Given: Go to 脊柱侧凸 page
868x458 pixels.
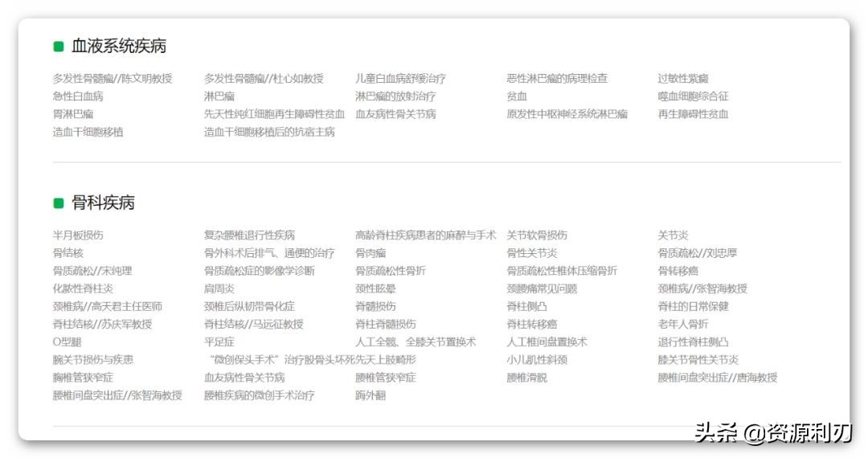Looking at the screenshot, I should [x=526, y=306].
